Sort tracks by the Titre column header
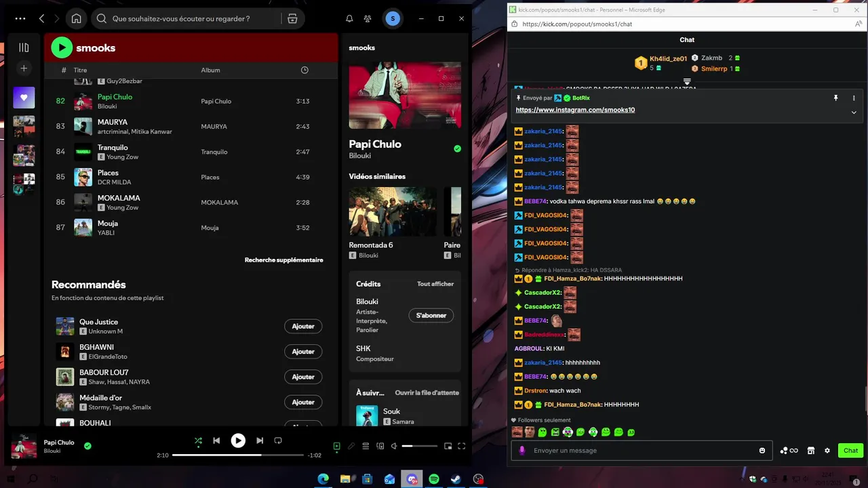This screenshot has width=868, height=488. pos(80,70)
